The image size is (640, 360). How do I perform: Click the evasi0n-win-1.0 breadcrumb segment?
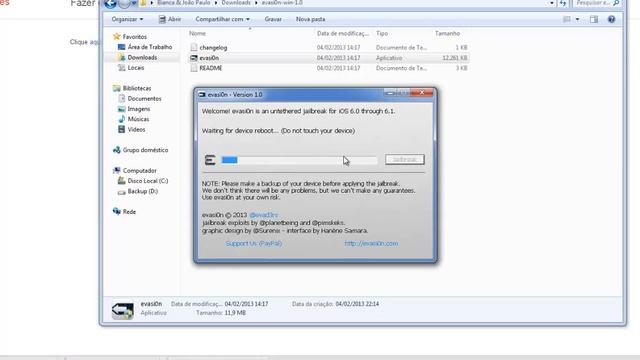click(282, 3)
